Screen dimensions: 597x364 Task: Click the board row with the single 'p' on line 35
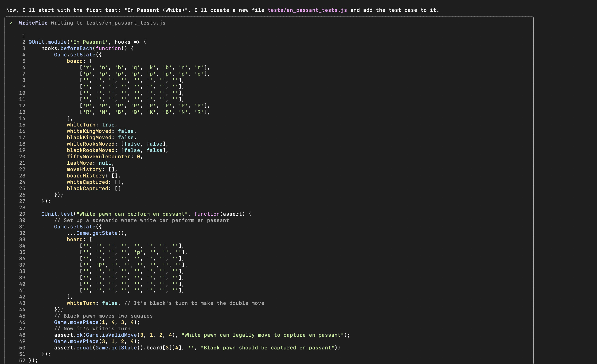tap(134, 252)
